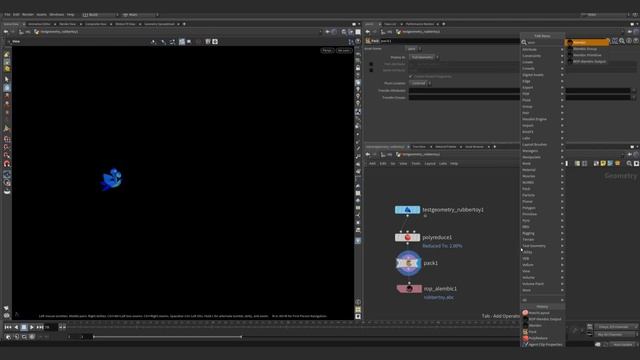Select the pack1 node
The height and width of the screenshot is (360, 640).
409,263
